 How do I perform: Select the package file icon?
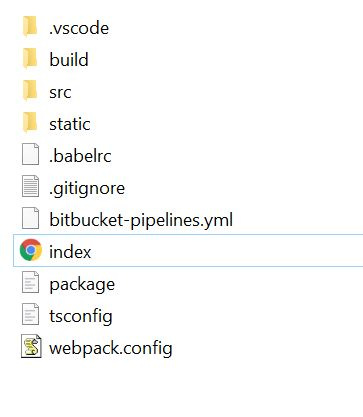[x=31, y=283]
